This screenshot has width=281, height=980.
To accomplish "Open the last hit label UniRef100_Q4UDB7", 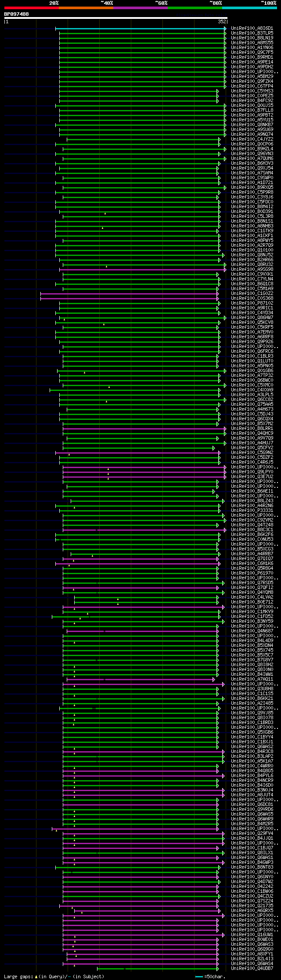I will pos(252,969).
